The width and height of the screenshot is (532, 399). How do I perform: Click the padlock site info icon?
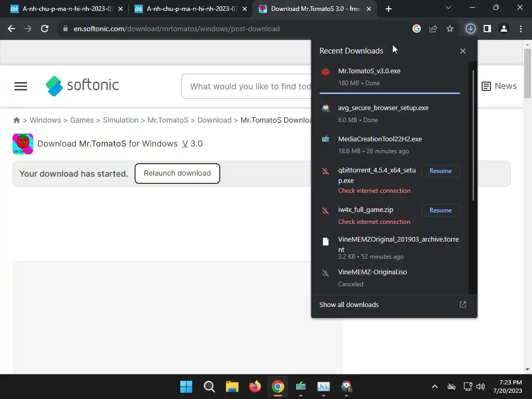point(65,29)
